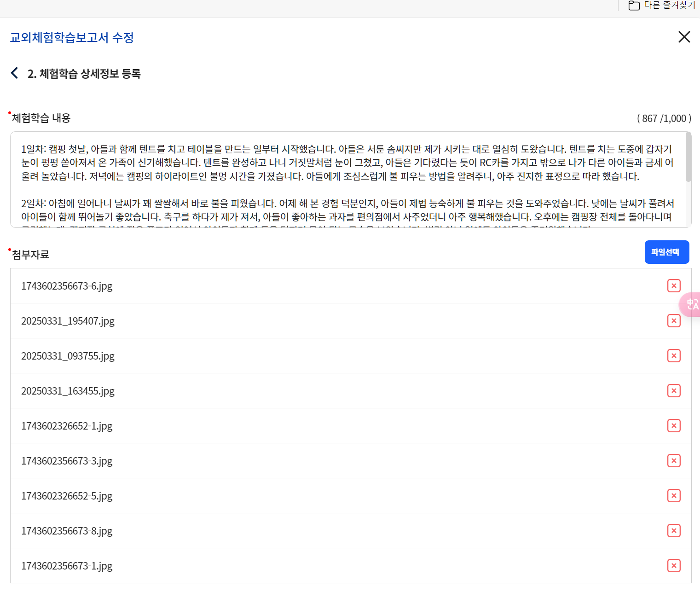
Task: Click the 교외체험학습보고서 수정 title link
Action: [71, 38]
